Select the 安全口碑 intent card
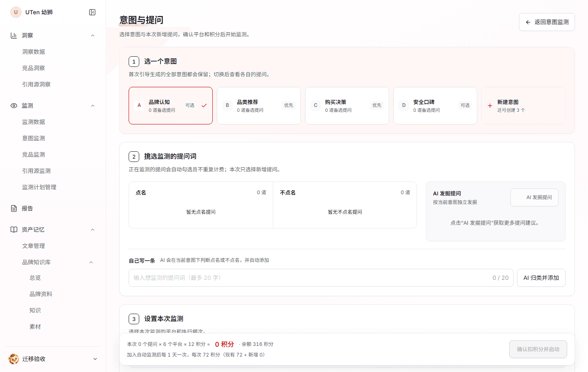Screen dimensions: 588x372 435,106
